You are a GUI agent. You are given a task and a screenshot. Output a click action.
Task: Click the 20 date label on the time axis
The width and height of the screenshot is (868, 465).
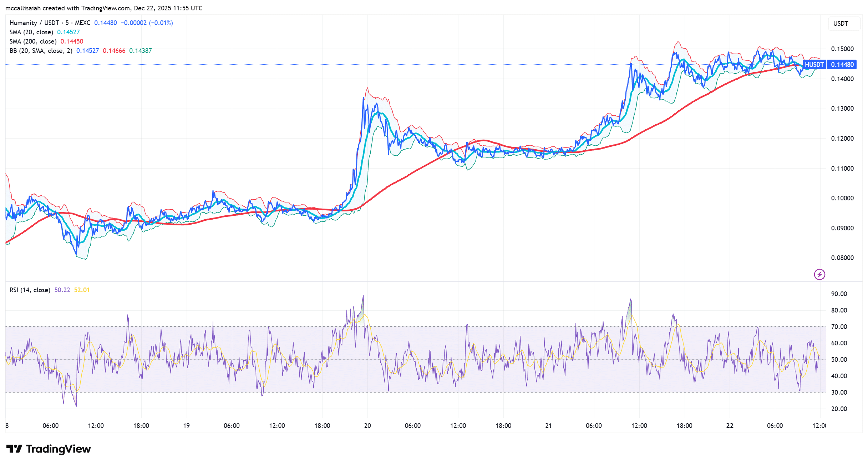coord(367,425)
